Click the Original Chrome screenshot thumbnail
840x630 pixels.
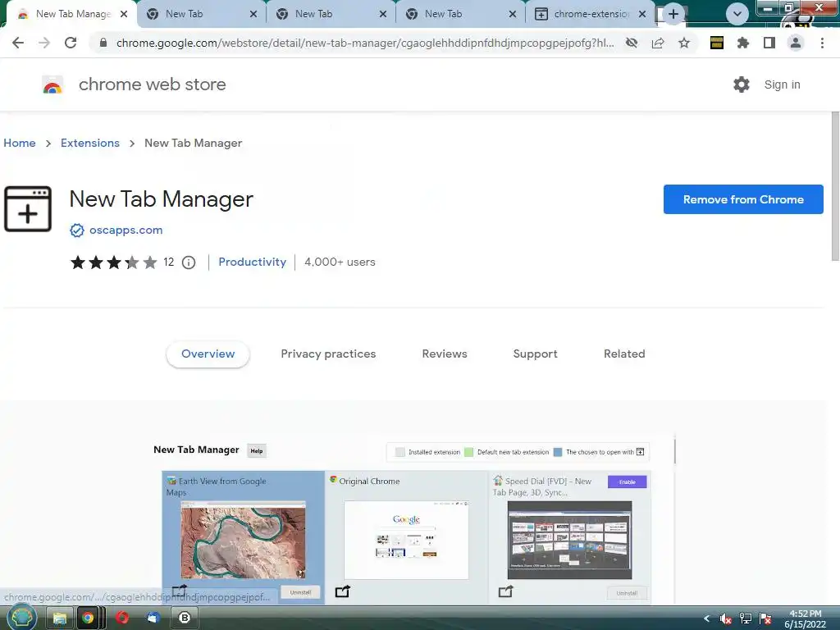[406, 540]
